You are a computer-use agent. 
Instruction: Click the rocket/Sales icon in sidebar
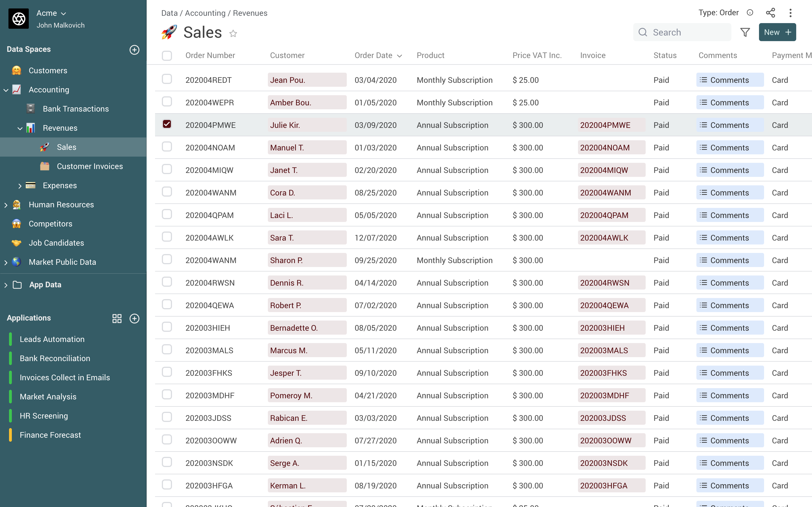pyautogui.click(x=46, y=147)
